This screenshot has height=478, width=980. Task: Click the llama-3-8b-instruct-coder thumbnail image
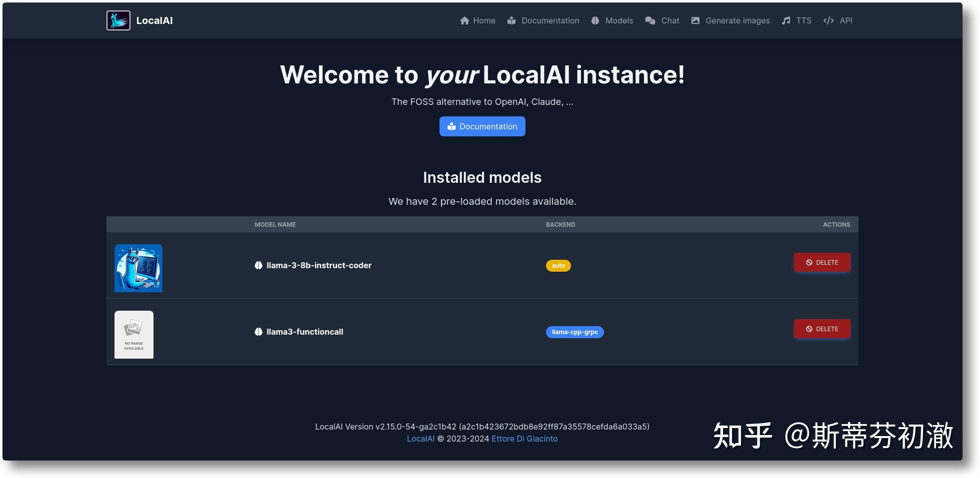[x=138, y=268]
